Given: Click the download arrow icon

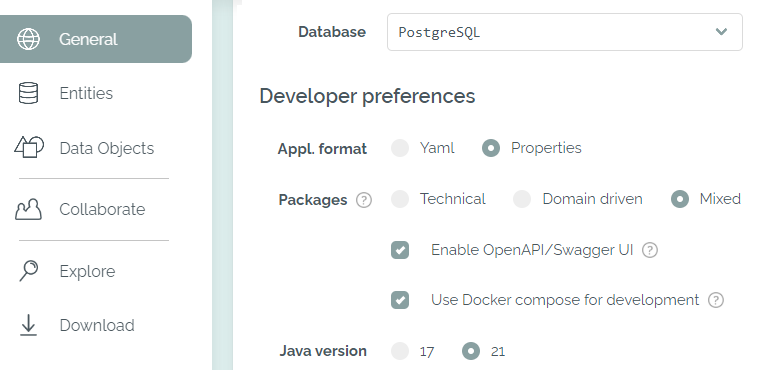Looking at the screenshot, I should pyautogui.click(x=28, y=325).
